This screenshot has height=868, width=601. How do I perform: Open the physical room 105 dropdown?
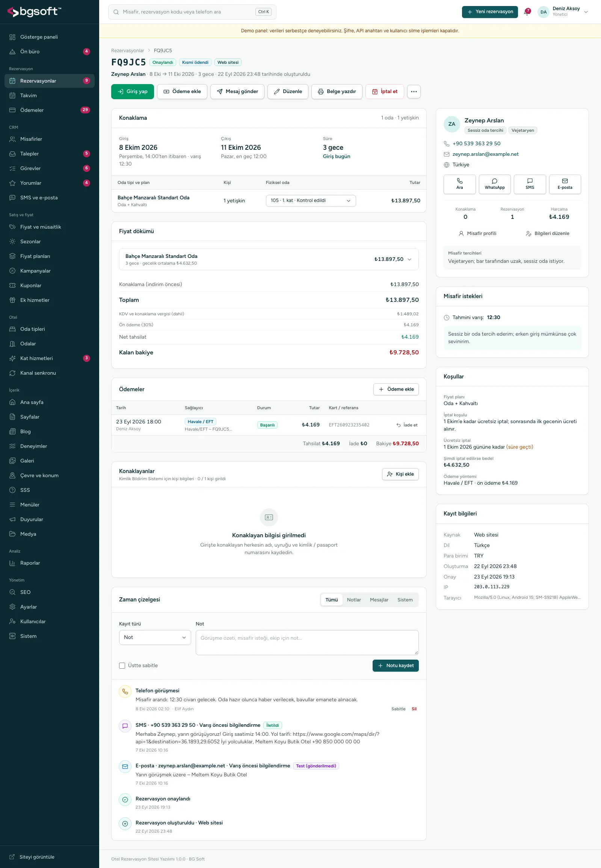(311, 200)
